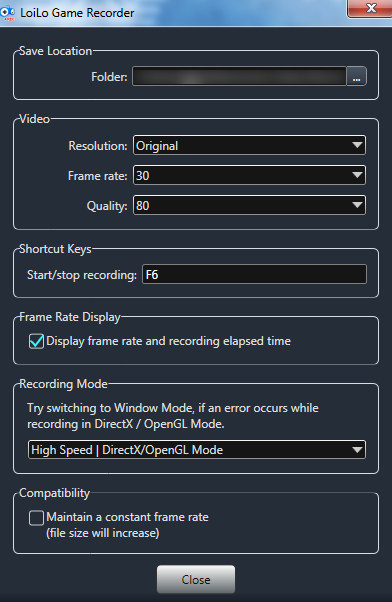Click the 'Quality:' label
Image resolution: width=392 pixels, height=602 pixels.
(x=107, y=206)
